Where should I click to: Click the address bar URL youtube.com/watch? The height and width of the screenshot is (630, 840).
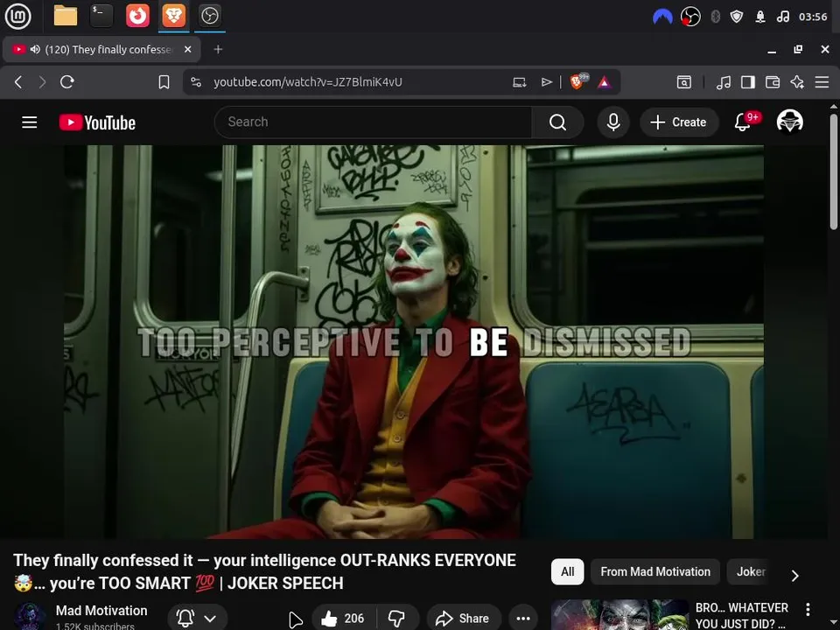pos(307,82)
